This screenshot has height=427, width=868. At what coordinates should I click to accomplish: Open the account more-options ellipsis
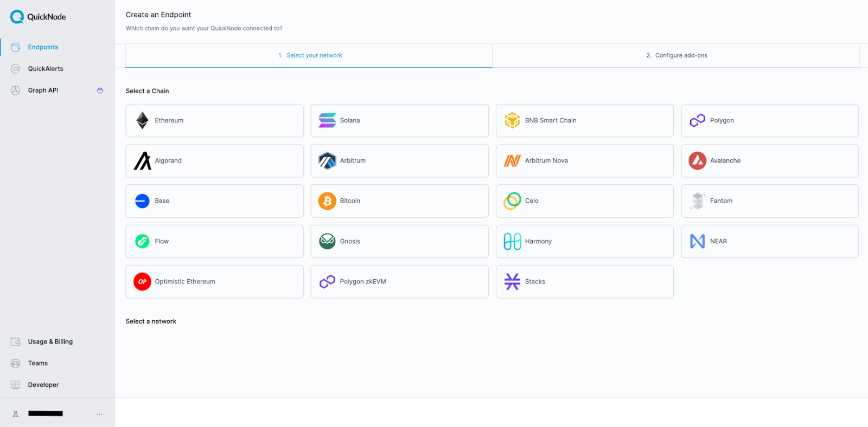99,414
